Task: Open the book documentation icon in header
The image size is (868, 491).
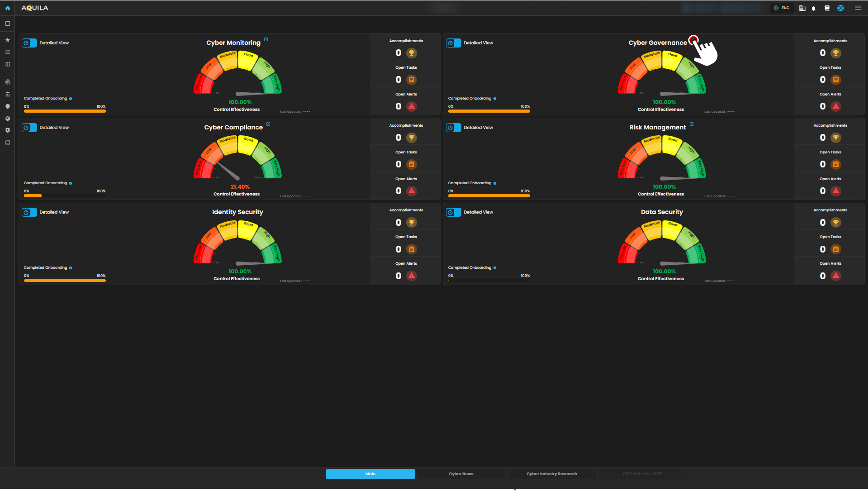Action: [x=827, y=8]
